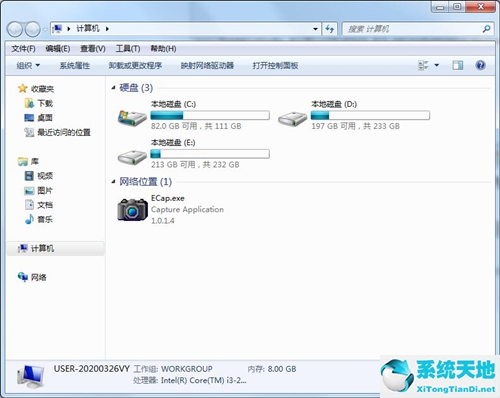Open 视频 library
This screenshot has height=398, width=500.
(x=45, y=176)
